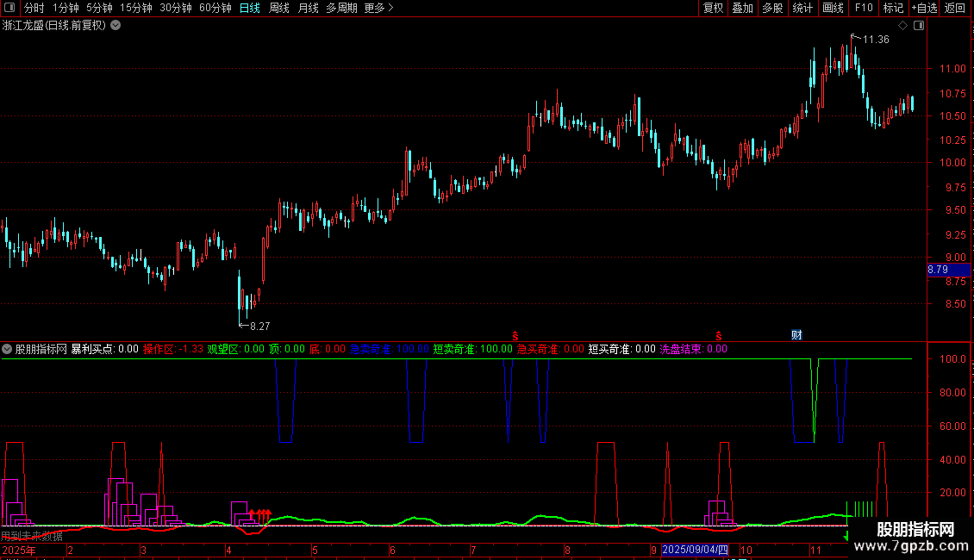This screenshot has width=974, height=560.
Task: Click the 底 indicator value
Action: point(328,349)
